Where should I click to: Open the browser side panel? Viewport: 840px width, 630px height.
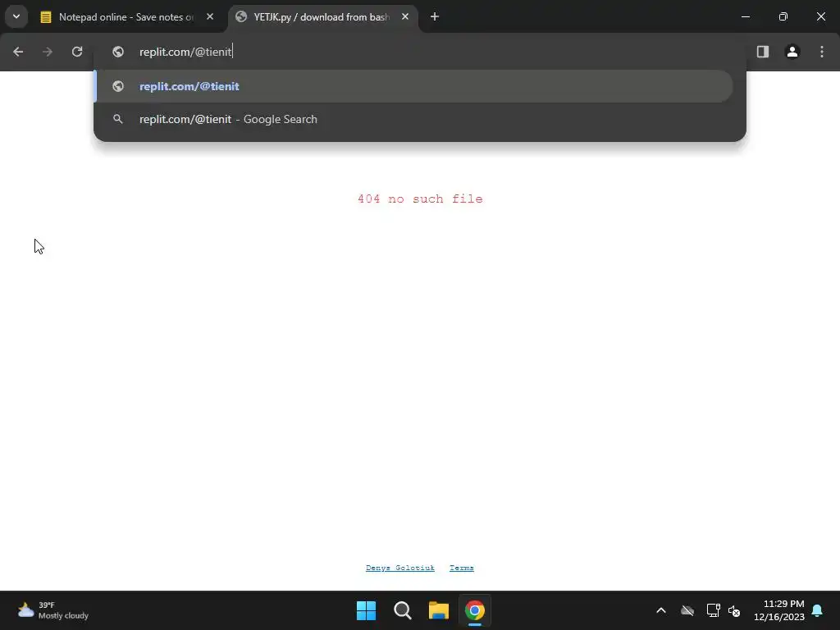coord(763,52)
